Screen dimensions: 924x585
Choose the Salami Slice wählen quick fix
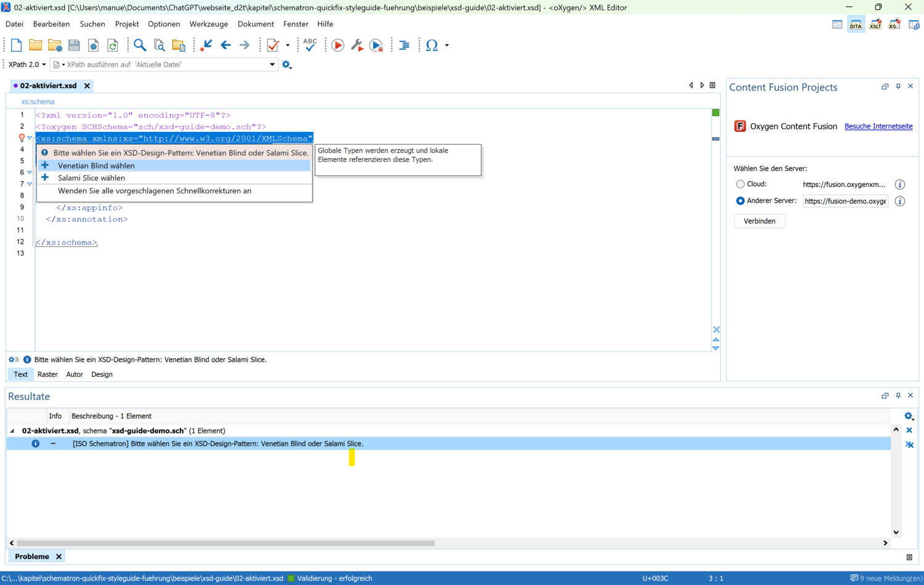(174, 178)
